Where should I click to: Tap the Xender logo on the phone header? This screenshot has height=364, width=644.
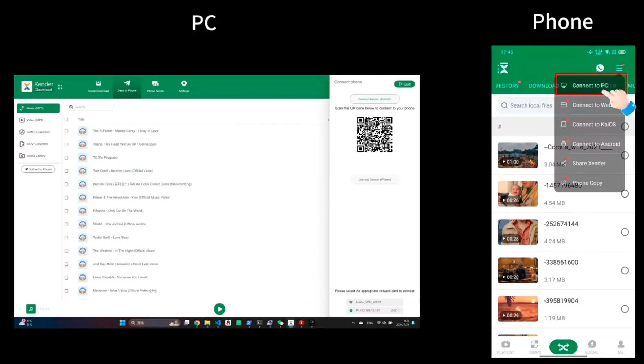point(503,68)
